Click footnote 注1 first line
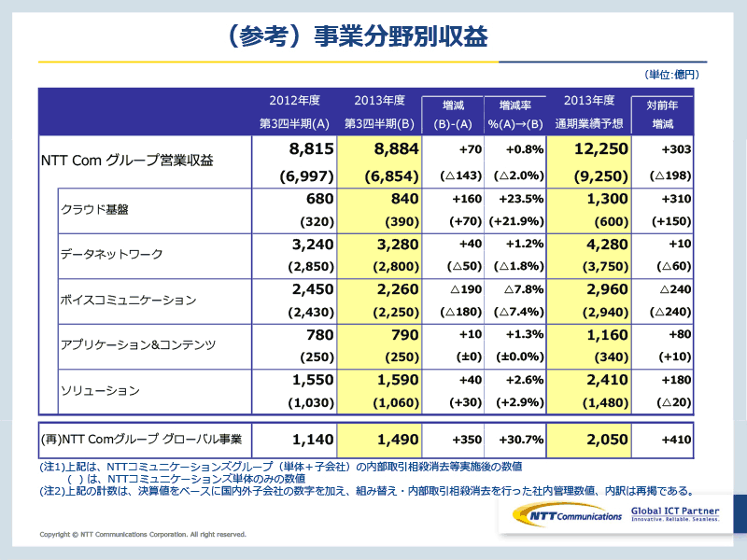The image size is (747, 560). (281, 467)
